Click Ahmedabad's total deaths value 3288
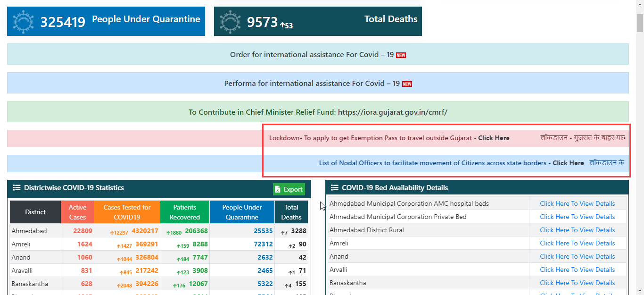644x295 pixels. (298, 231)
